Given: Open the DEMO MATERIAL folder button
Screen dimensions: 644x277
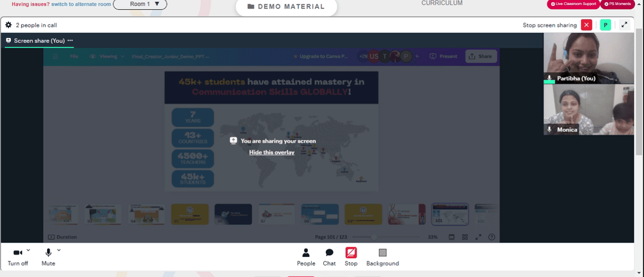Looking at the screenshot, I should (287, 6).
